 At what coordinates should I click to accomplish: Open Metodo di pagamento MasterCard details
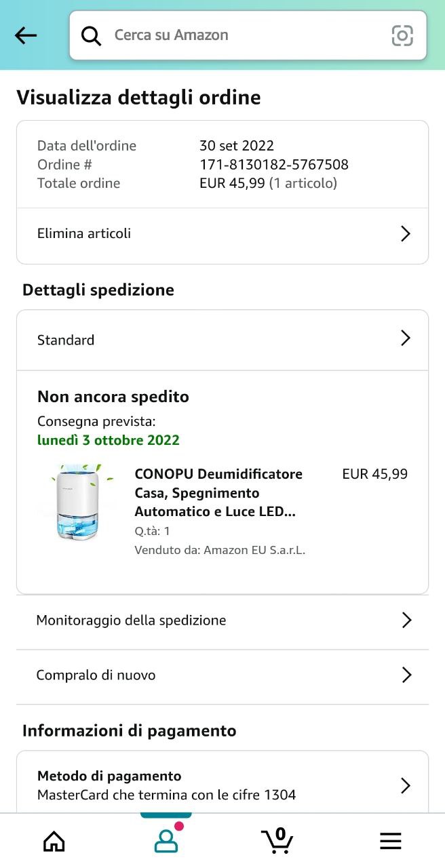[166, 785]
